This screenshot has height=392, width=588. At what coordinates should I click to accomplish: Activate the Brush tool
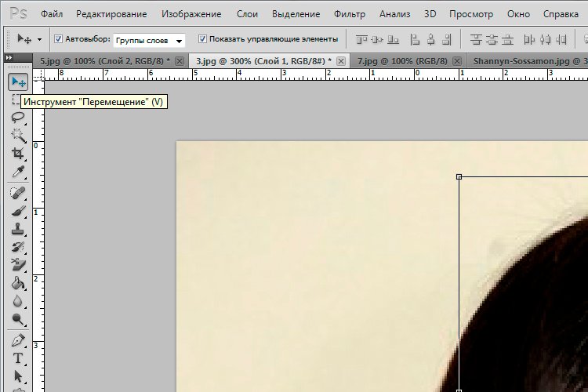[18, 210]
